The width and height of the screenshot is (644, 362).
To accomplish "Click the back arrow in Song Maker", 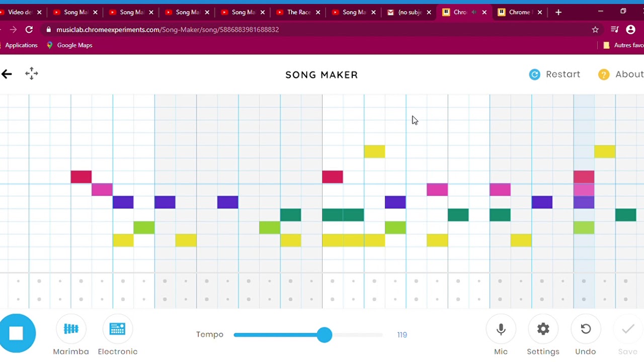I will pyautogui.click(x=7, y=74).
